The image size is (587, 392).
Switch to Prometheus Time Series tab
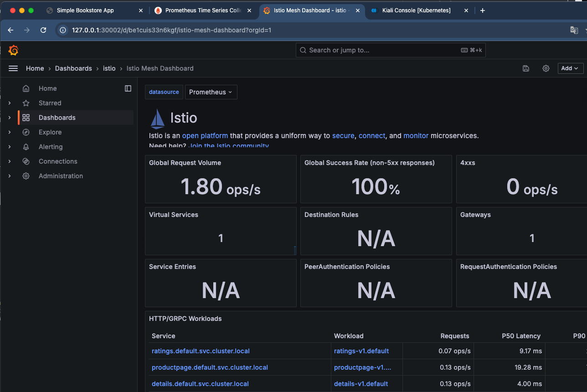pyautogui.click(x=203, y=10)
